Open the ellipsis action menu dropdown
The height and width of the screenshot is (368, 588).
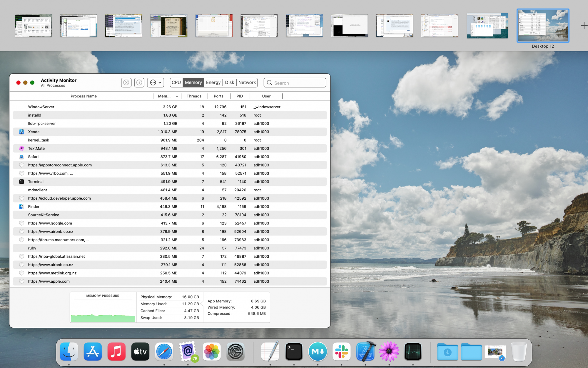[x=156, y=83]
